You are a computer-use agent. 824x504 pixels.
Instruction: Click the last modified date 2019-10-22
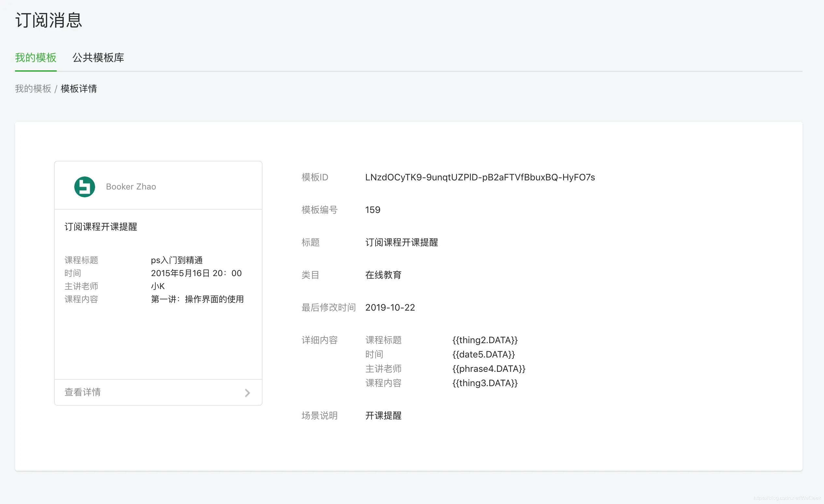(x=390, y=307)
